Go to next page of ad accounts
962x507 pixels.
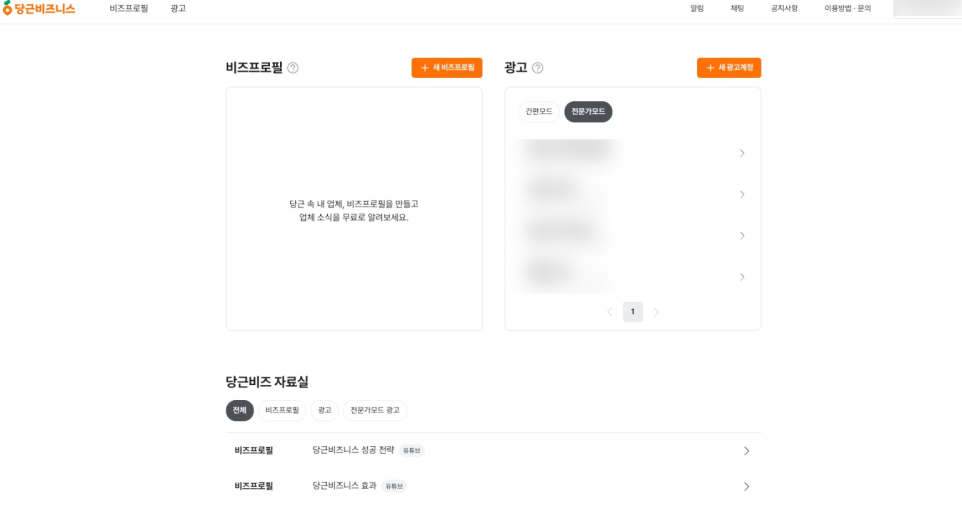(656, 312)
